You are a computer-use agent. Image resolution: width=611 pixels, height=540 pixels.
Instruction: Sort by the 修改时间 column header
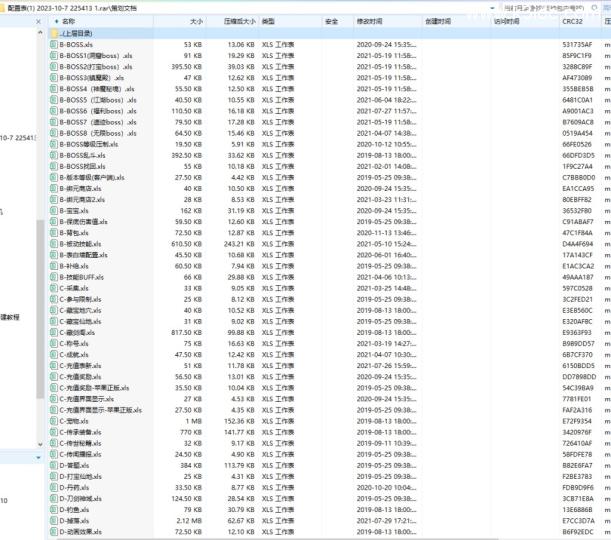369,21
